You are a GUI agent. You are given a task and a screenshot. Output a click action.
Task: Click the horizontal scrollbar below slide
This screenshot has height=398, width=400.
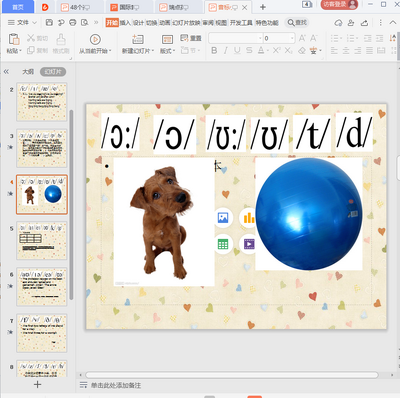pyautogui.click(x=232, y=375)
